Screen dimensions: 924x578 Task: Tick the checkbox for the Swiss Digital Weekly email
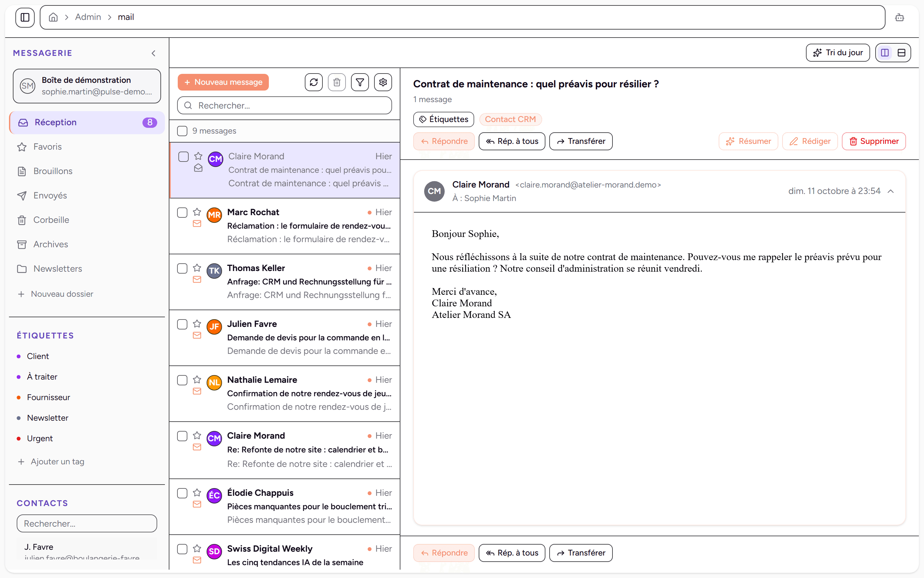tap(182, 549)
